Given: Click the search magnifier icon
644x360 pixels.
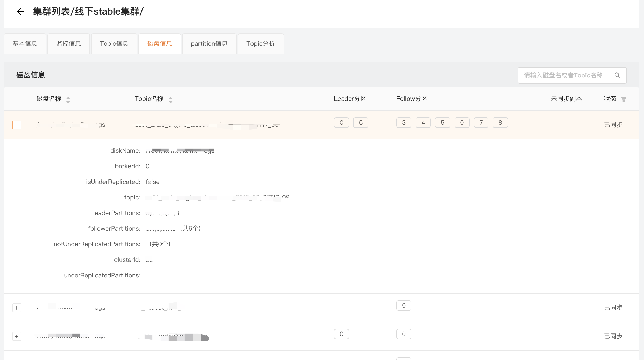Looking at the screenshot, I should (x=617, y=75).
